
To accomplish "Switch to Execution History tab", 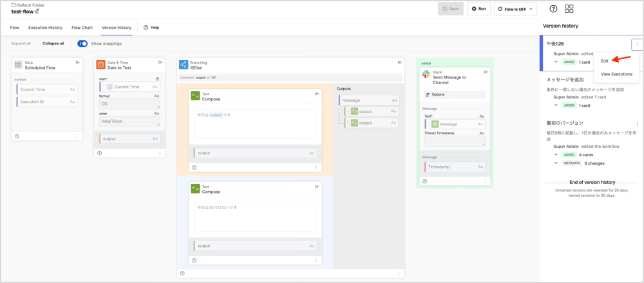I will [x=45, y=28].
